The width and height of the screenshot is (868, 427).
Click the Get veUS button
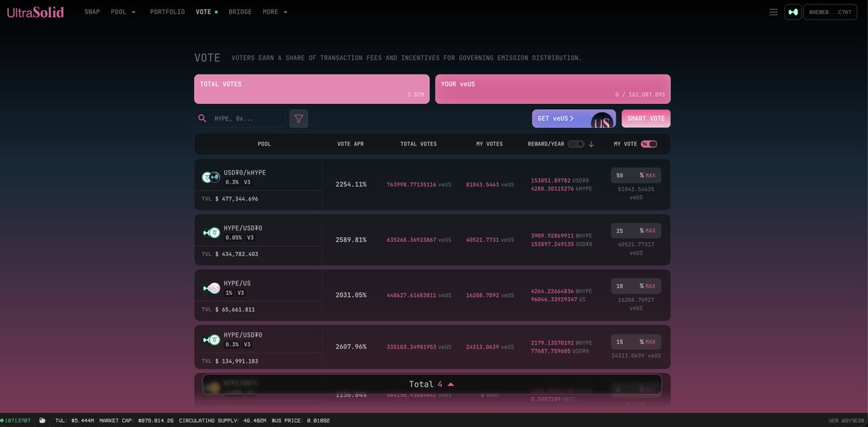574,118
